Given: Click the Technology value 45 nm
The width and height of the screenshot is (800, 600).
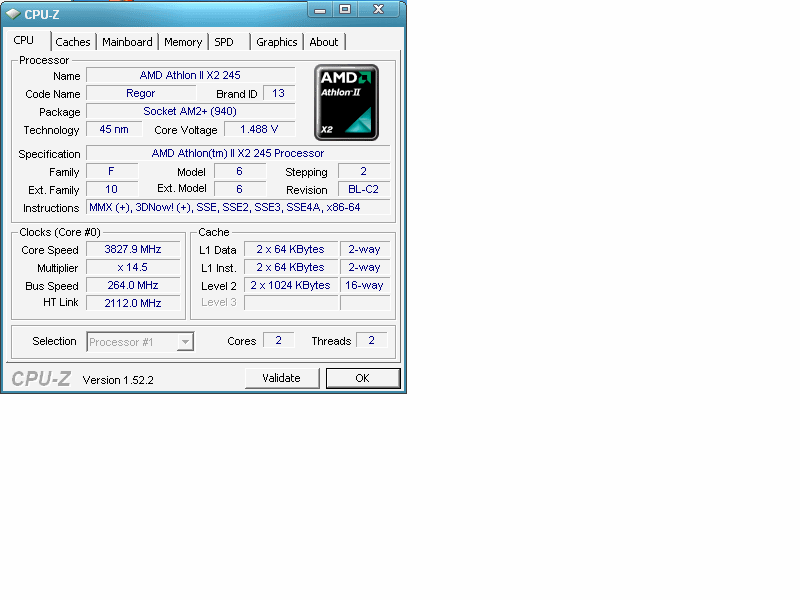Looking at the screenshot, I should click(114, 129).
